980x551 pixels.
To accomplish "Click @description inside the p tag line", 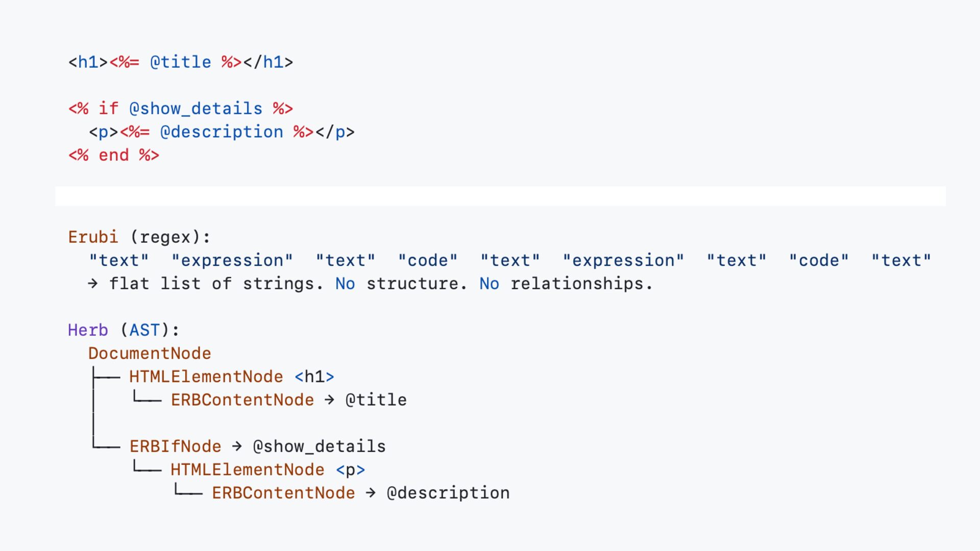I will pyautogui.click(x=222, y=132).
